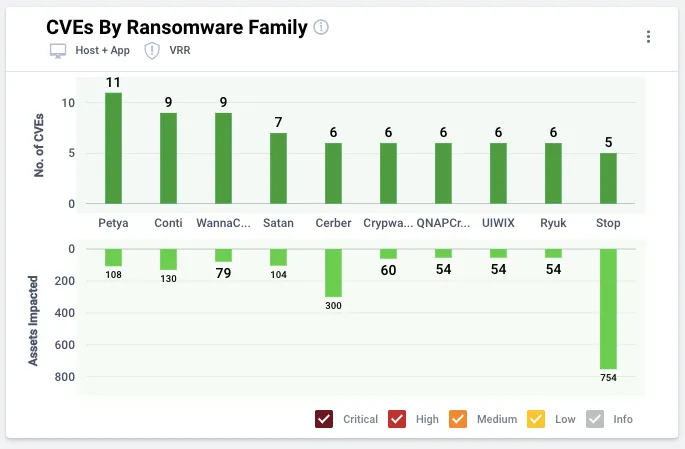The height and width of the screenshot is (449, 685).
Task: Click the WannaC... axis label
Action: pos(224,223)
